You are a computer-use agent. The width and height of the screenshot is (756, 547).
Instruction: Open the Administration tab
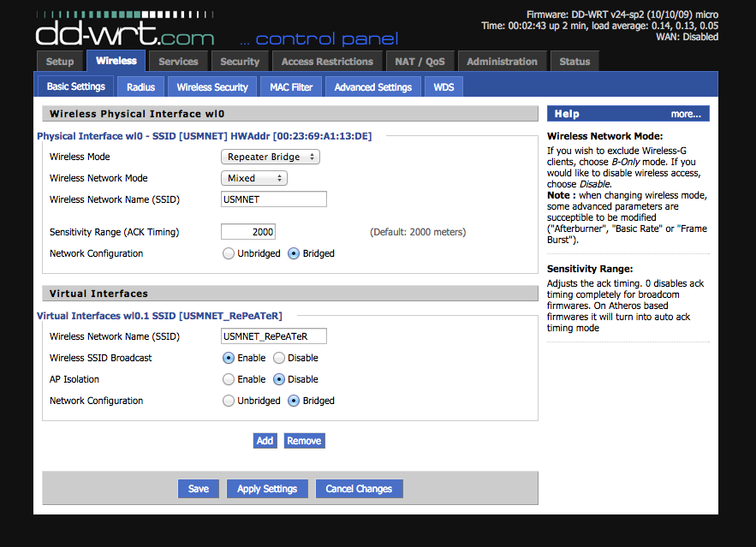coord(502,62)
